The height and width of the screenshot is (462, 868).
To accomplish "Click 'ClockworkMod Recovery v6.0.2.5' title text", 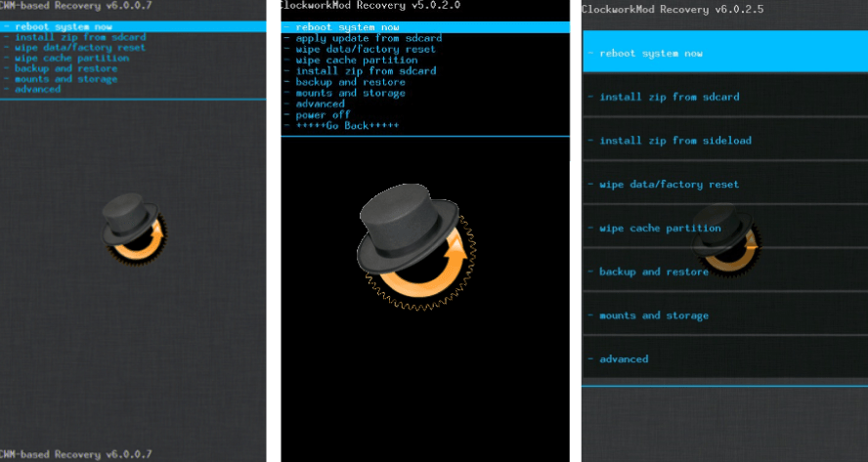I will [x=673, y=10].
